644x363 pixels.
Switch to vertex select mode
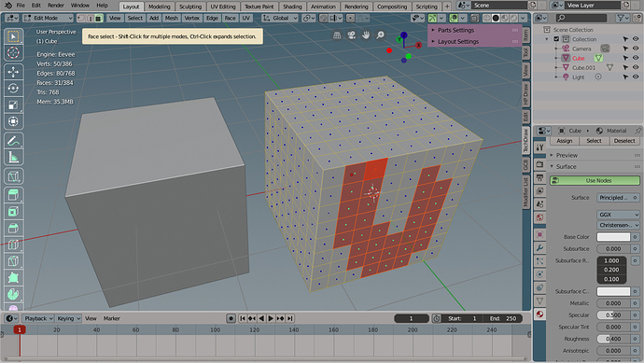(x=81, y=18)
